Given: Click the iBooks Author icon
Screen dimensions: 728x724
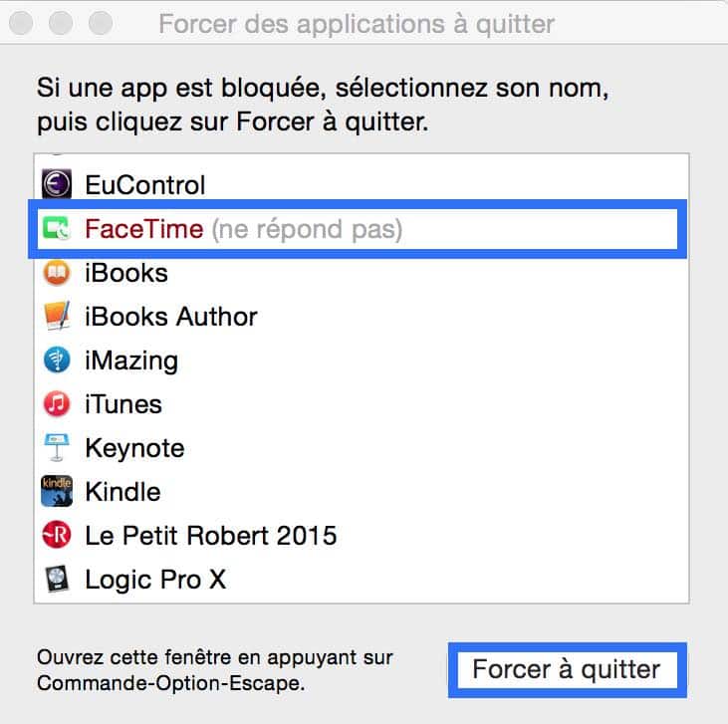Looking at the screenshot, I should click(x=57, y=316).
